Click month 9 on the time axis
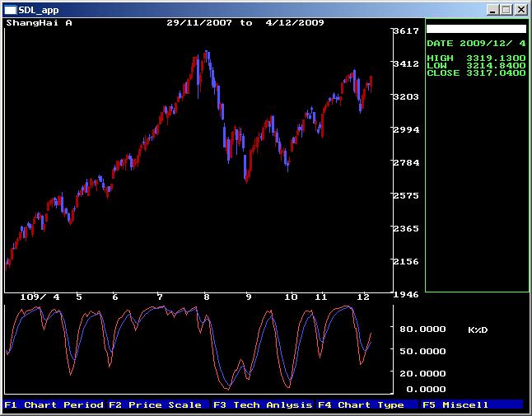This screenshot has width=532, height=416. click(249, 297)
